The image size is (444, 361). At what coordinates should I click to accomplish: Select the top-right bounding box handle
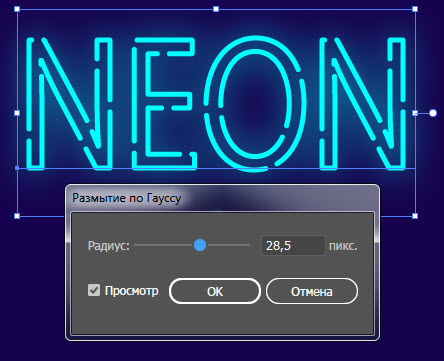click(x=415, y=9)
